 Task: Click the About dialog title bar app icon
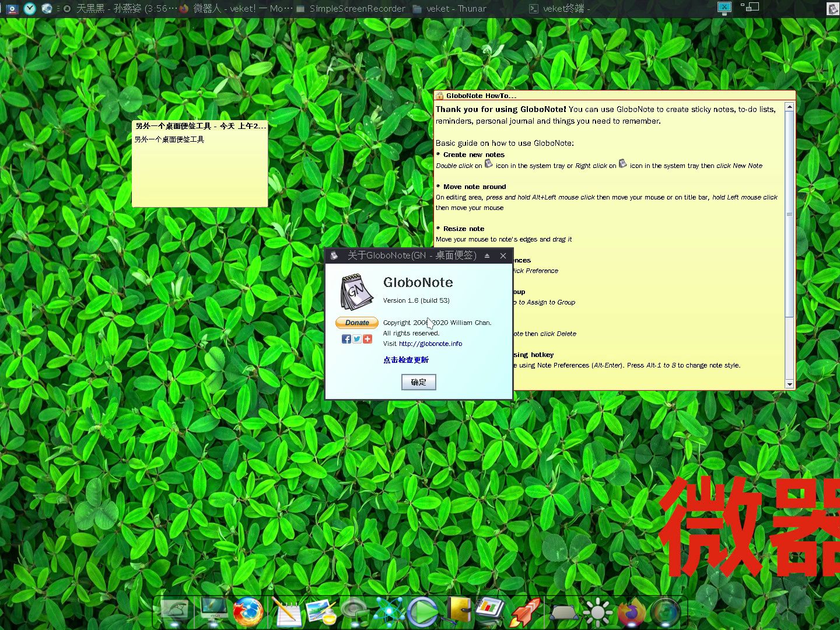tap(334, 256)
